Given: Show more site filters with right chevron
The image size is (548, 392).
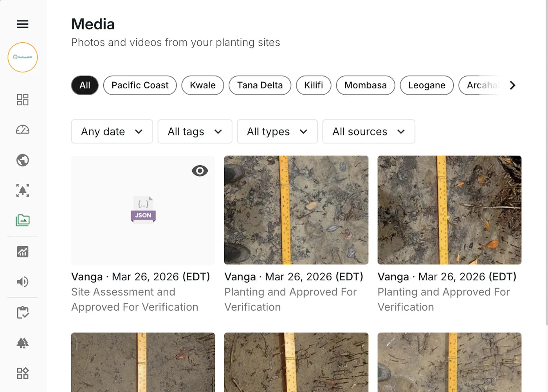Looking at the screenshot, I should coord(512,85).
